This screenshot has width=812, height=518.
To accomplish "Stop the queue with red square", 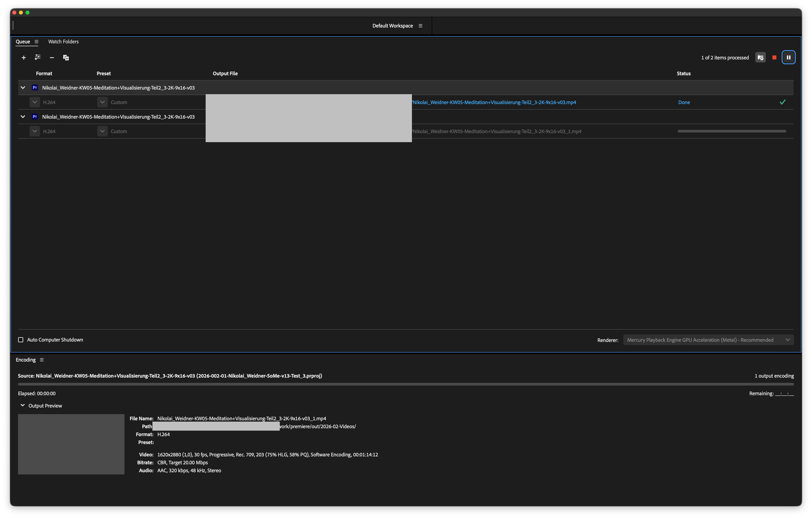I will pos(774,58).
